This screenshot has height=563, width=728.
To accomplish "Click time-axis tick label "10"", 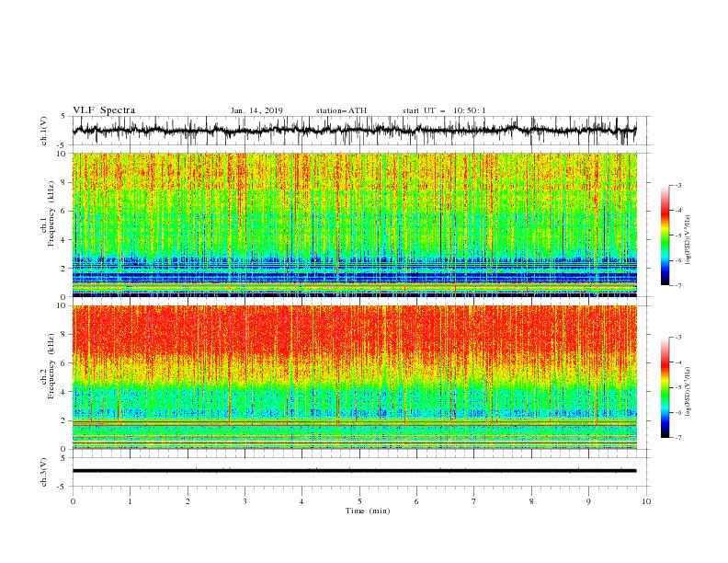I will [x=646, y=501].
